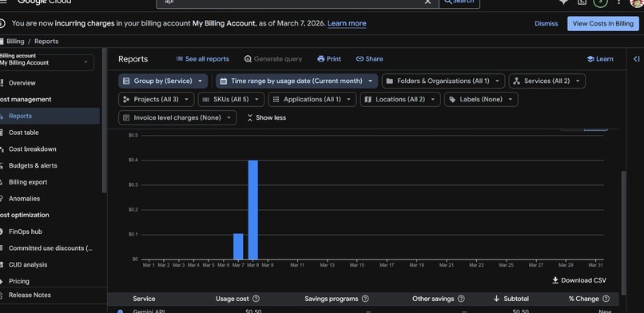Image resolution: width=644 pixels, height=313 pixels.
Task: Clear the search field with X icon
Action: coord(427,2)
